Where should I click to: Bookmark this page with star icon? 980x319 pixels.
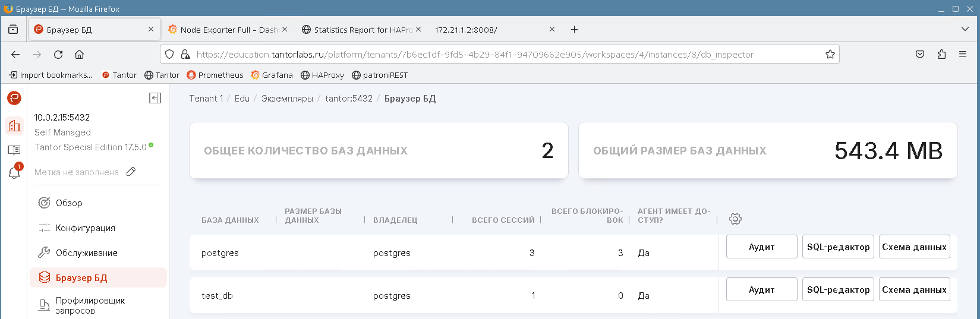(x=830, y=55)
